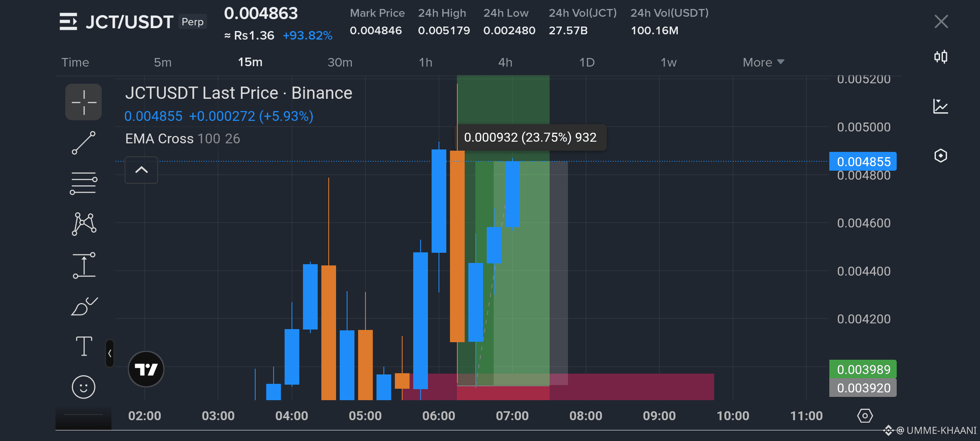The image size is (980, 441).
Task: Select the XABCD pattern tool
Action: [x=84, y=224]
